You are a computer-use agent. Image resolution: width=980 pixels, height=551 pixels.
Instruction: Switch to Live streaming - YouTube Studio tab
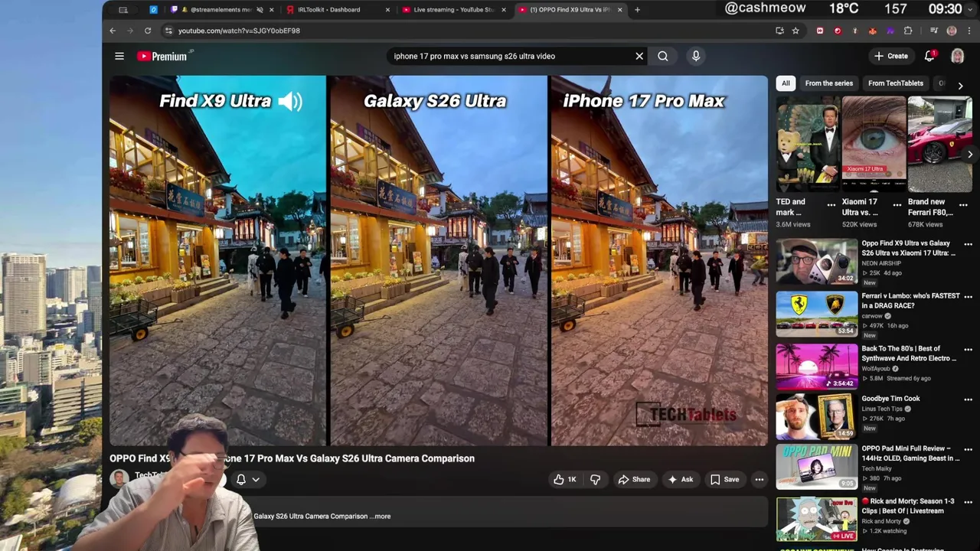[453, 10]
